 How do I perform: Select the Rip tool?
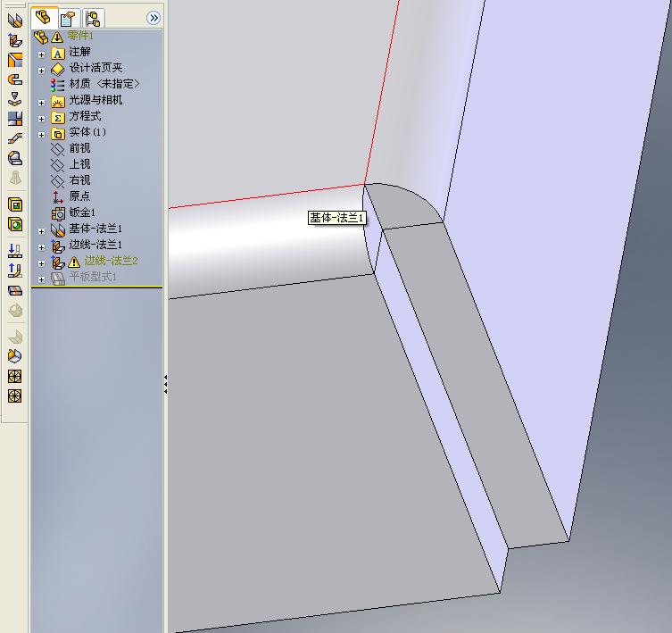pyautogui.click(x=15, y=357)
